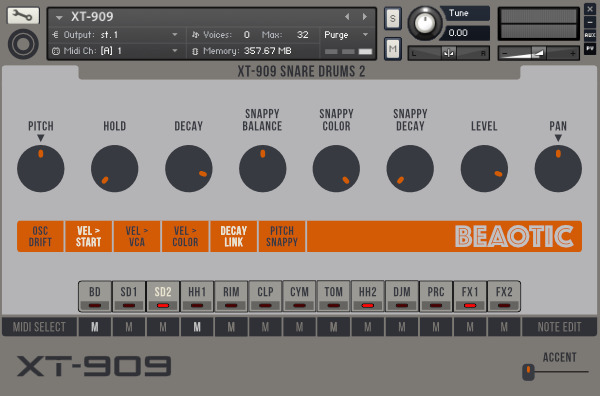
Task: Open the Midi Ch dropdown
Action: 114,51
